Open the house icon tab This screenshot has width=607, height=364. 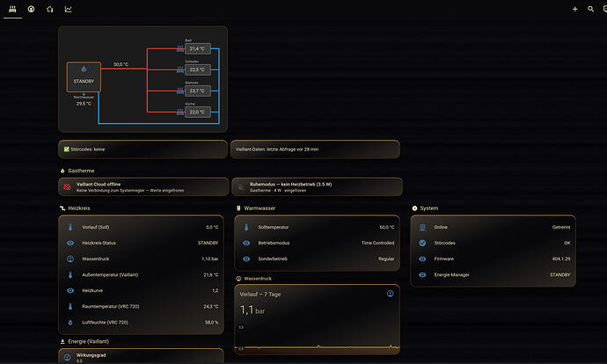point(50,9)
